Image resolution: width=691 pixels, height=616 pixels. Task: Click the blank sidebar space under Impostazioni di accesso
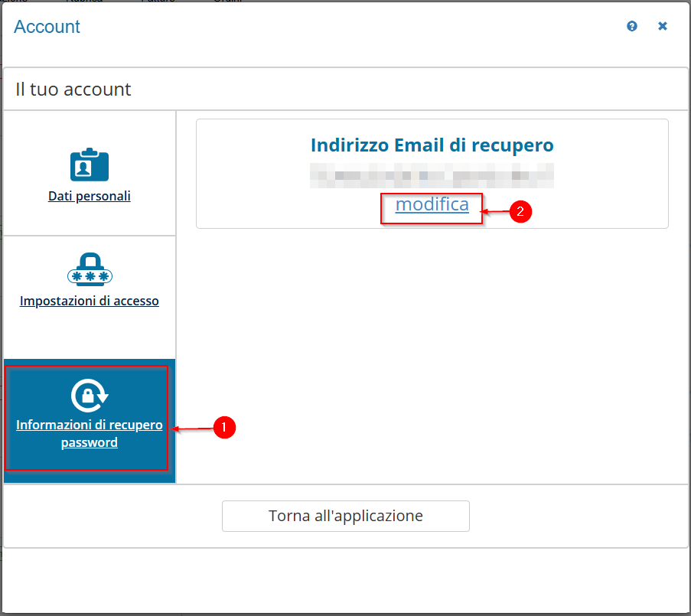(90, 335)
